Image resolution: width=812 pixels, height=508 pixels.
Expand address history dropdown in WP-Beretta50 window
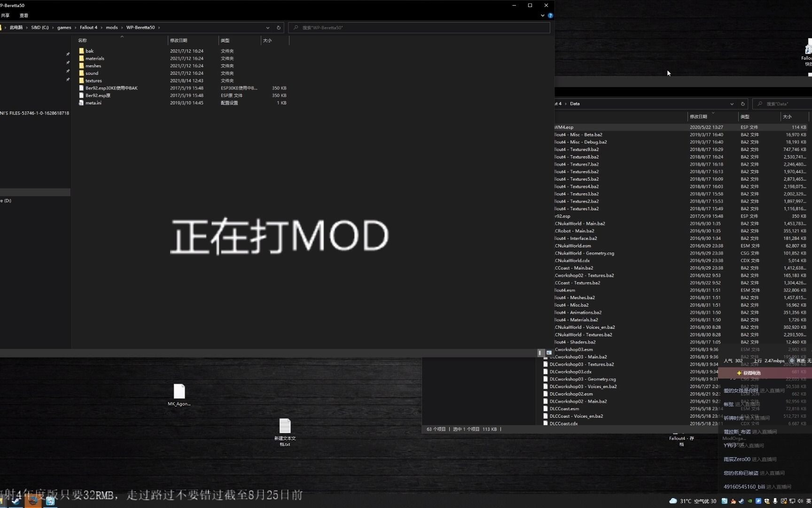pos(267,28)
